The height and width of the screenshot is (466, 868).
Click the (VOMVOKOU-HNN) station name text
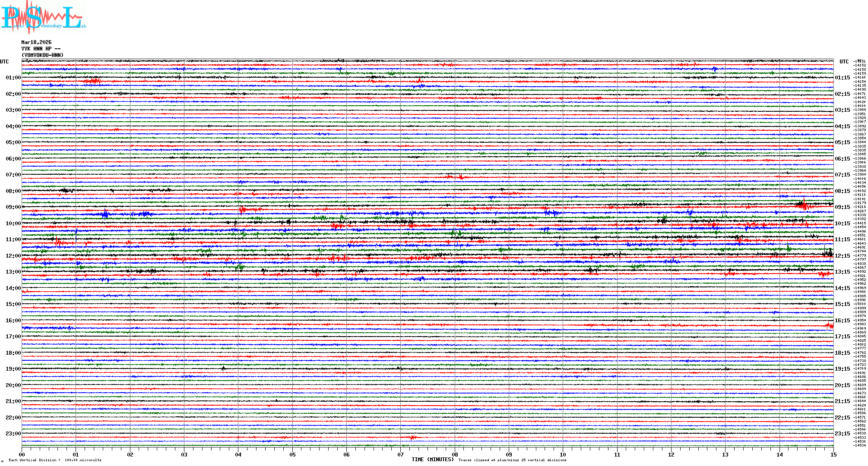[x=42, y=55]
